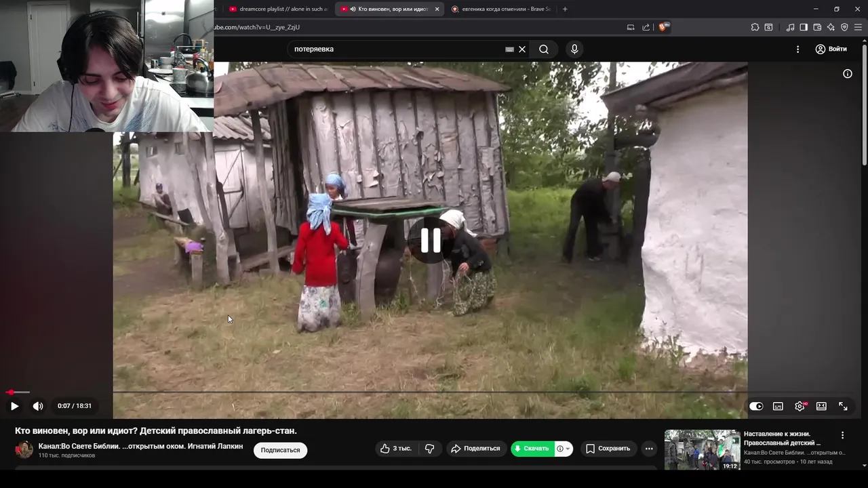Click the 'Поделиться' share button

[x=475, y=449]
